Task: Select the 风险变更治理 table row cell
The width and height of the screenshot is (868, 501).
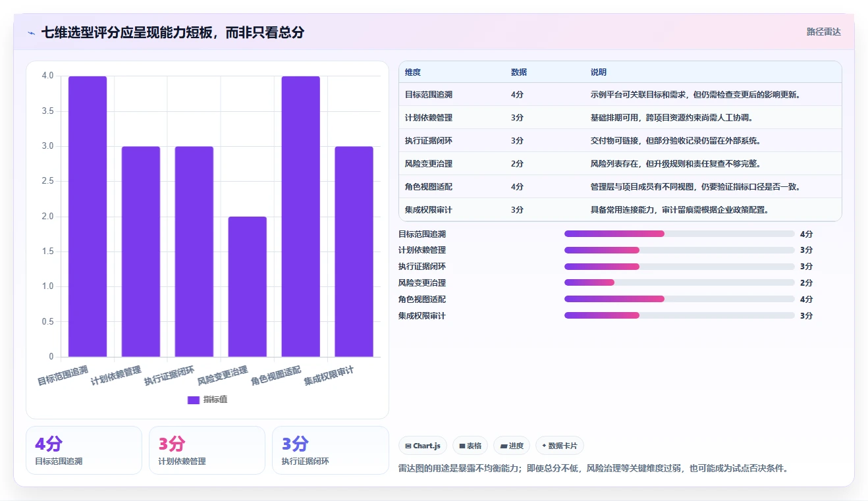Action: tap(429, 164)
